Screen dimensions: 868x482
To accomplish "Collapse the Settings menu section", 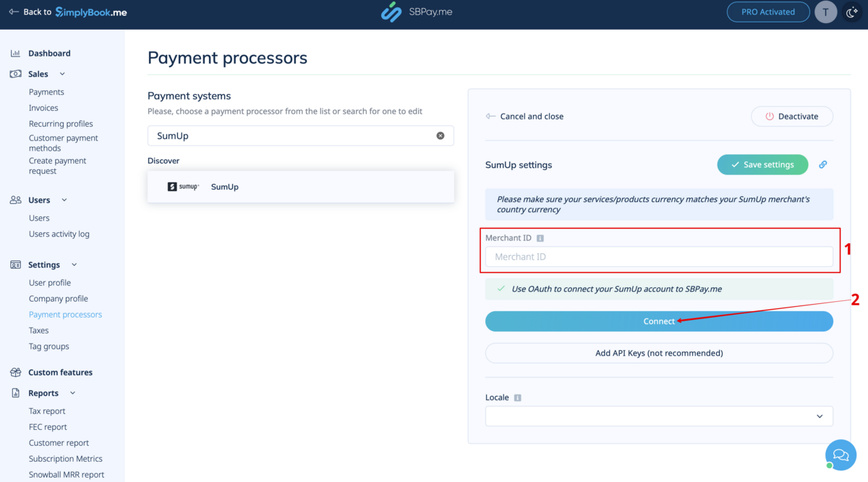I will tap(74, 265).
